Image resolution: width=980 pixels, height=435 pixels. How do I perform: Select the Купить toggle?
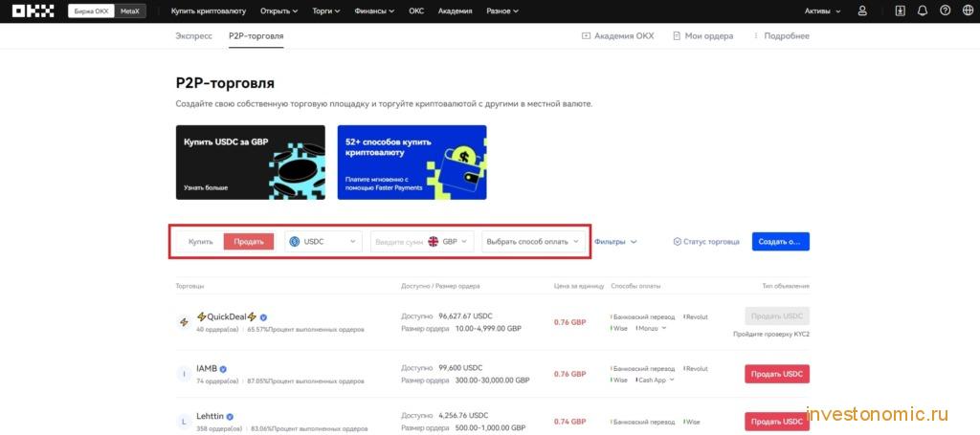[x=201, y=242]
